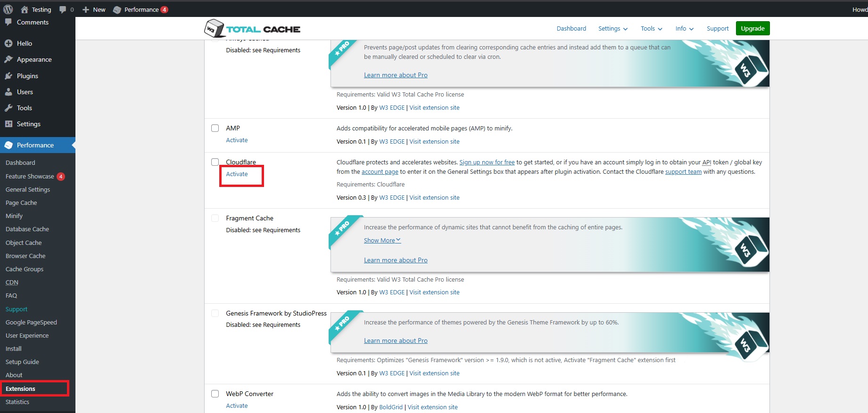Click Learn more about Pro under Genesis Framework
The width and height of the screenshot is (868, 413).
click(396, 340)
